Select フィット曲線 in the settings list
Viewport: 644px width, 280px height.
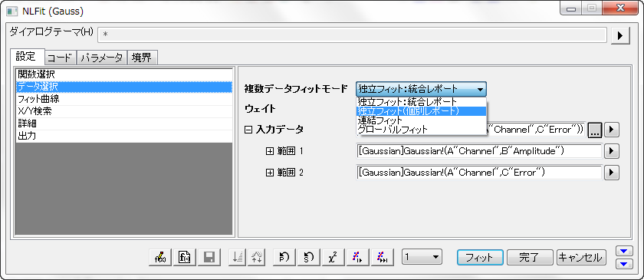click(124, 99)
